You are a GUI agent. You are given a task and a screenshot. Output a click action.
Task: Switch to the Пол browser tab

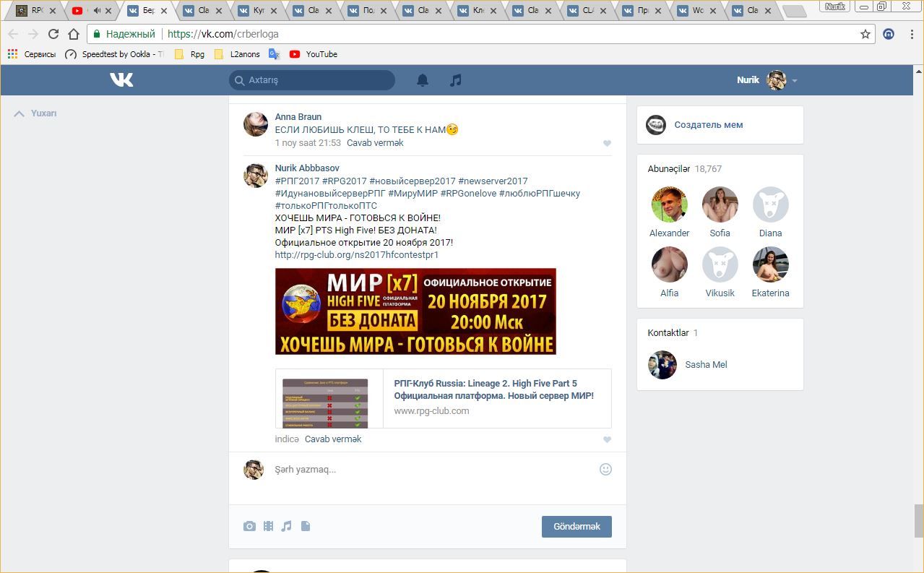point(368,11)
